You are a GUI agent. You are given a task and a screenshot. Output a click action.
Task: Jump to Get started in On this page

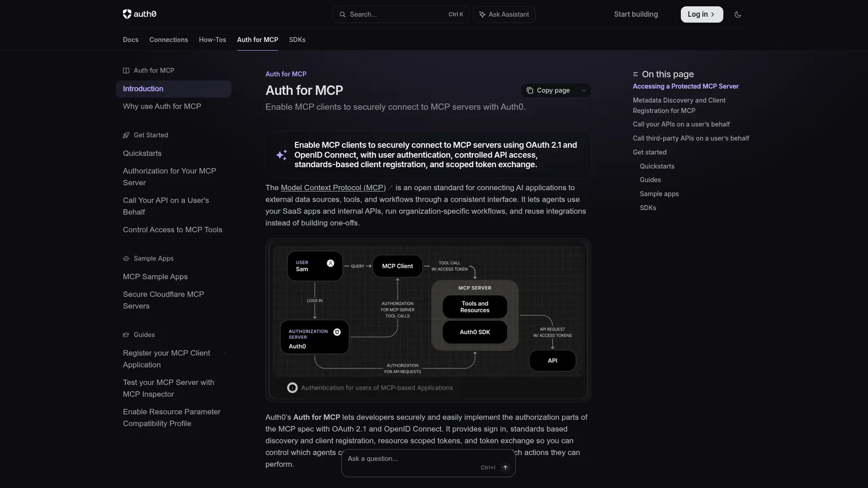coord(650,152)
